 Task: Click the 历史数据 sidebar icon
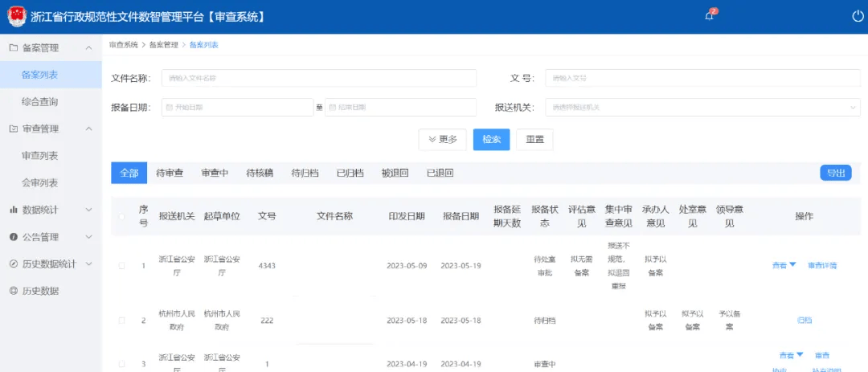point(13,291)
